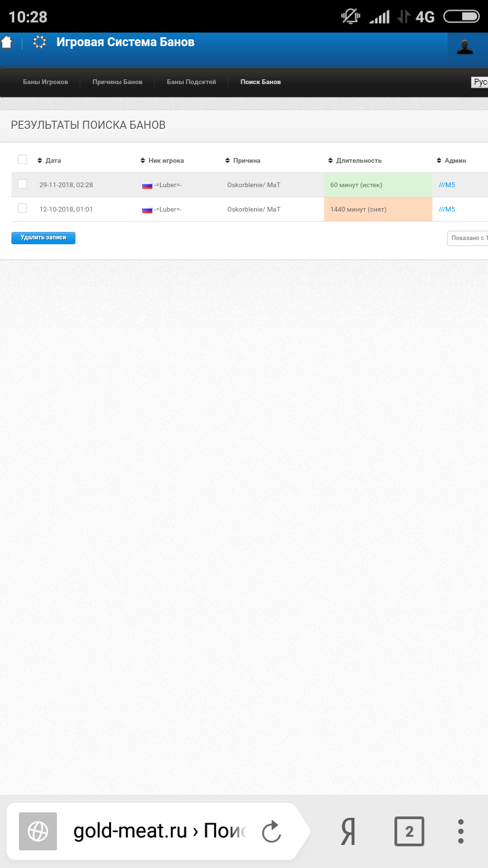Click nickname -=Luber=- in second row
Image resolution: width=488 pixels, height=868 pixels.
[x=168, y=210]
